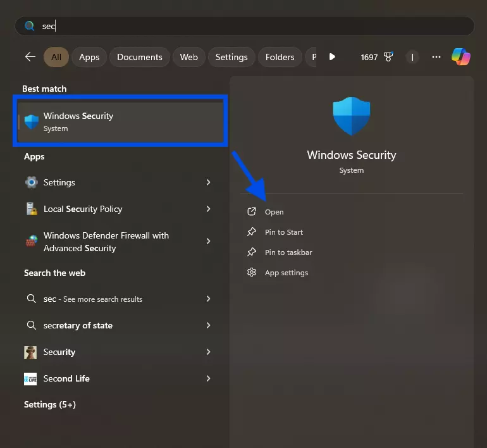The width and height of the screenshot is (487, 448).
Task: Go back using the left arrow
Action: [x=30, y=57]
